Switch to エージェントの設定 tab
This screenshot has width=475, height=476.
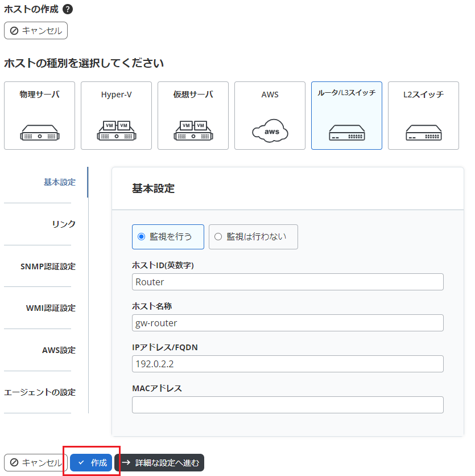click(40, 392)
